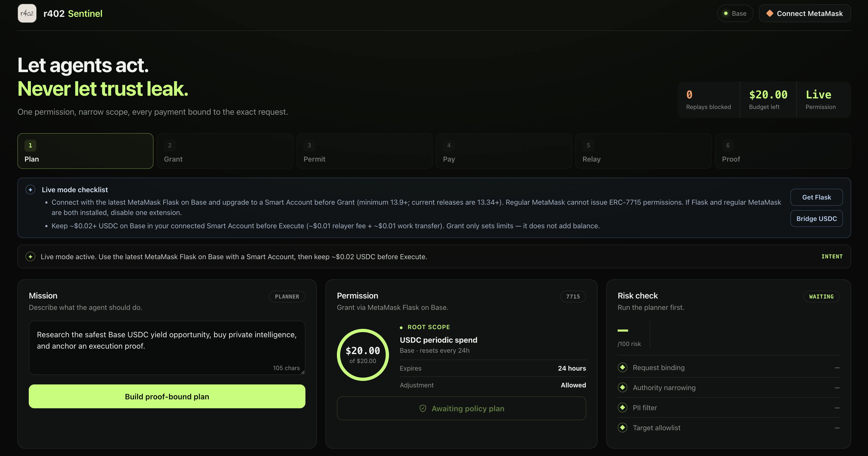Click the Authority narrowing row label
The image size is (868, 456).
[664, 388]
